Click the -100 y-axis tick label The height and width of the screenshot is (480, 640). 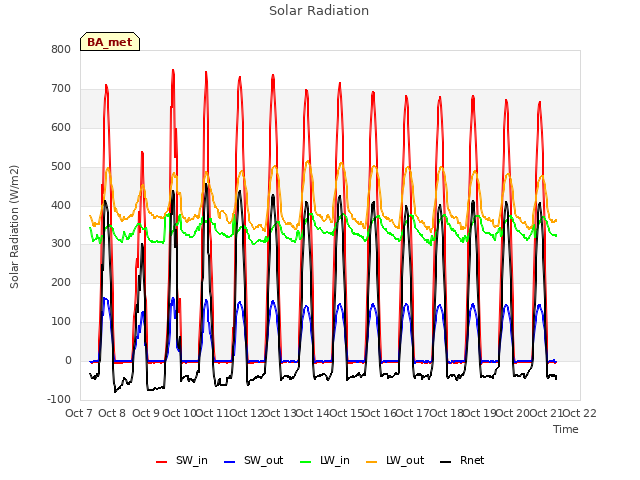[59, 400]
